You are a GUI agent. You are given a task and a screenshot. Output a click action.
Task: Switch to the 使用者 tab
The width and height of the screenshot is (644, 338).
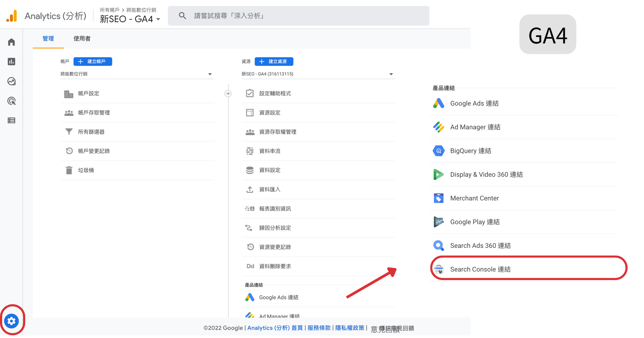click(x=82, y=39)
